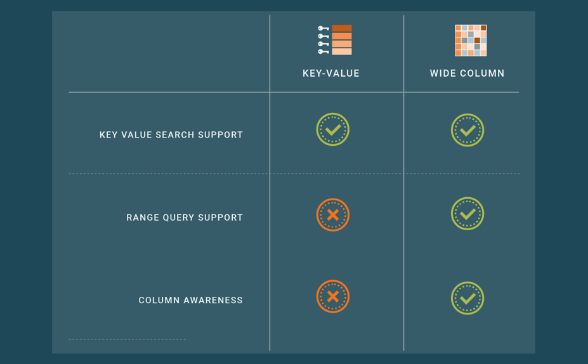
Task: Pick the lightest bottom bar in Key-Value icon
Action: tap(342, 52)
